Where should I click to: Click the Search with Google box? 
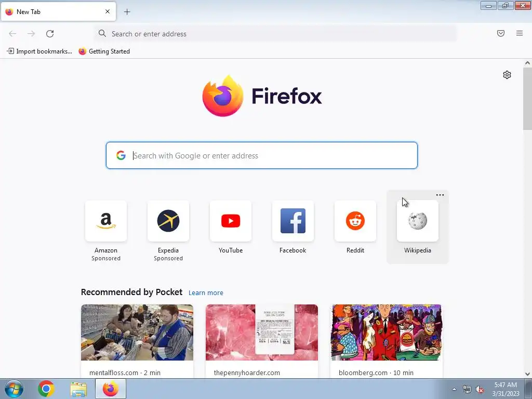click(262, 155)
